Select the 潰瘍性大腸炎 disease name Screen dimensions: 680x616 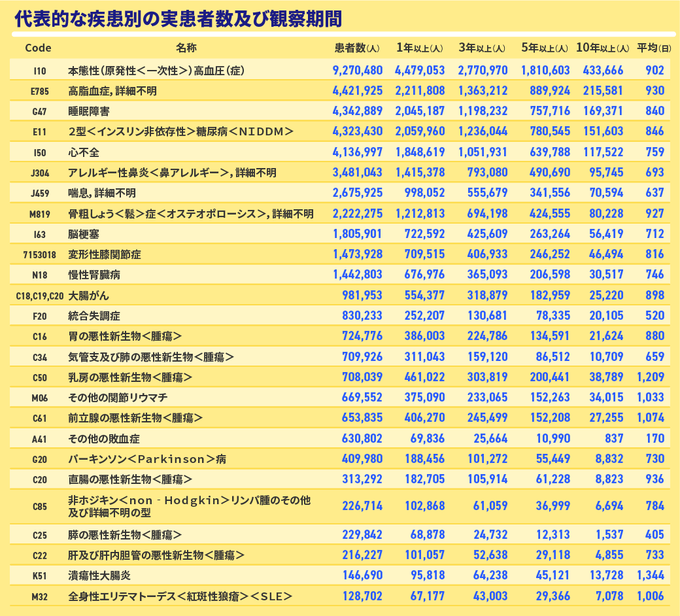99,575
